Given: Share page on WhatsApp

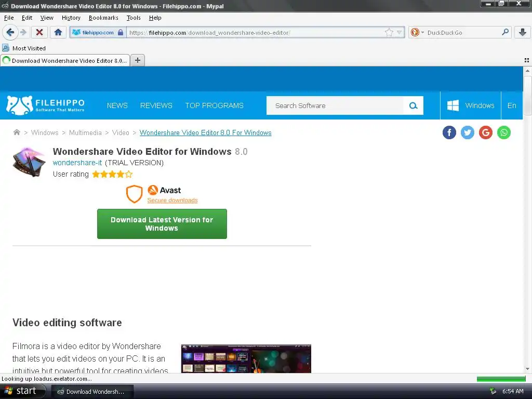Looking at the screenshot, I should [504, 132].
